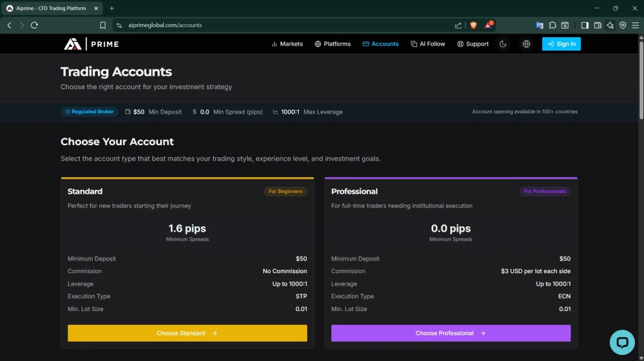The width and height of the screenshot is (644, 361).
Task: Click the share page icon in address bar
Action: click(x=458, y=25)
